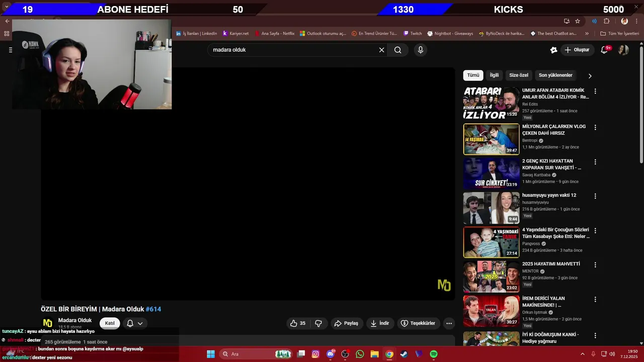Open Chrome extensions puzzle icon
This screenshot has width=644, height=362.
tap(606, 21)
